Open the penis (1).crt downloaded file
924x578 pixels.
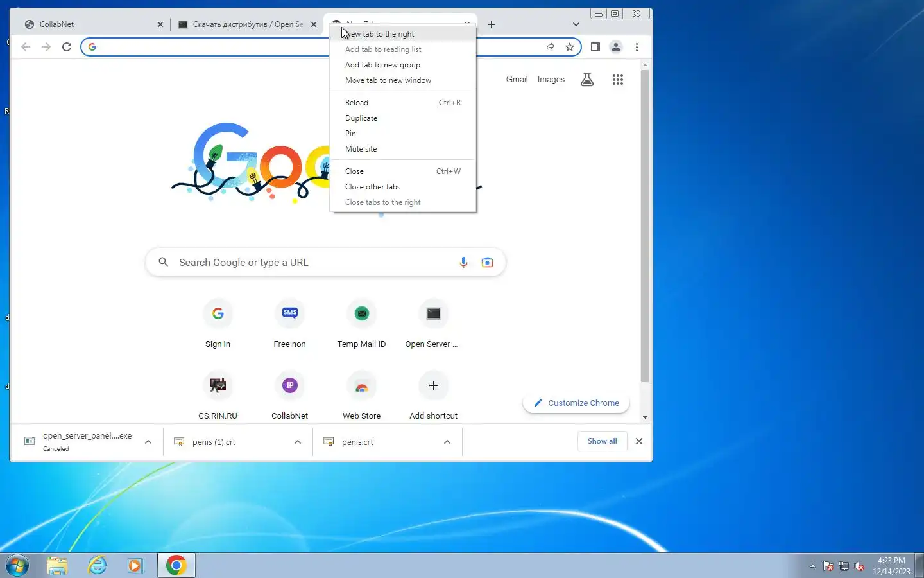229,442
